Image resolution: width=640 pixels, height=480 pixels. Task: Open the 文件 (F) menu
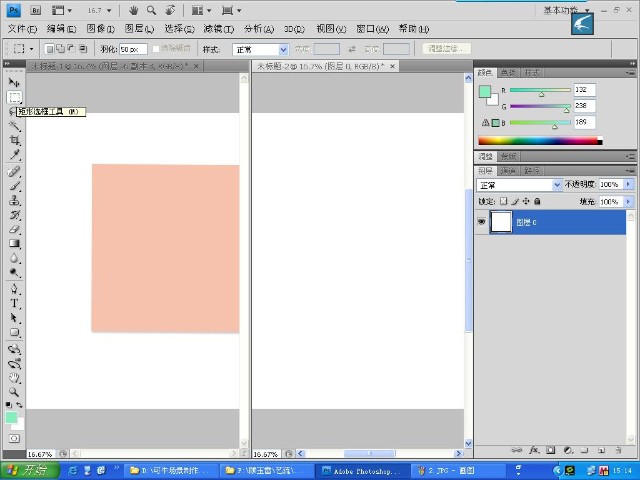tap(22, 29)
